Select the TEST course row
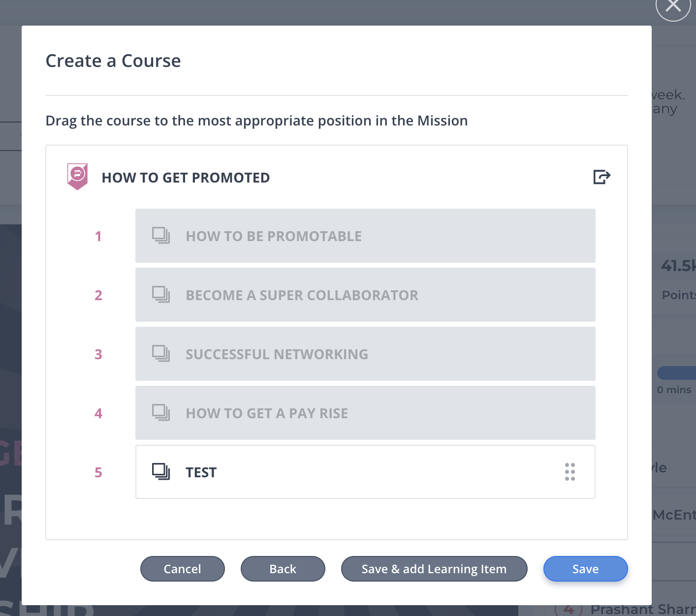 click(x=365, y=472)
